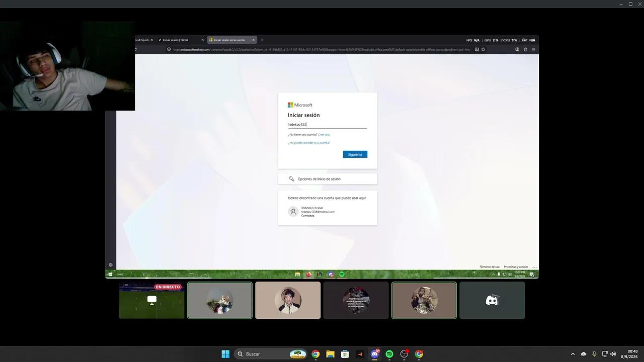Image resolution: width=644 pixels, height=362 pixels.
Task: Select the cat avatar participant tile
Action: click(x=220, y=300)
